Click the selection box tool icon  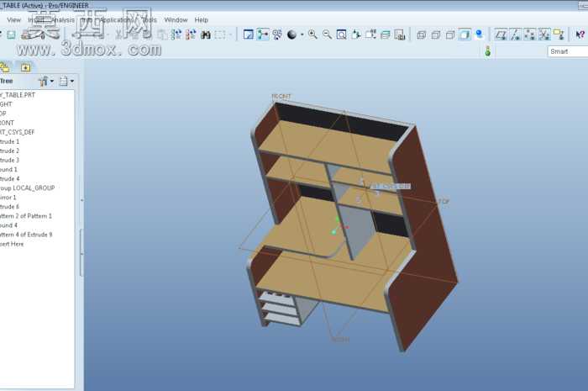coord(220,34)
